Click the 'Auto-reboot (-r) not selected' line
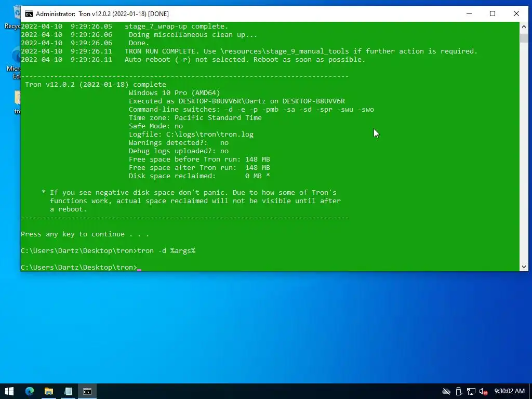This screenshot has width=532, height=399. 193,60
